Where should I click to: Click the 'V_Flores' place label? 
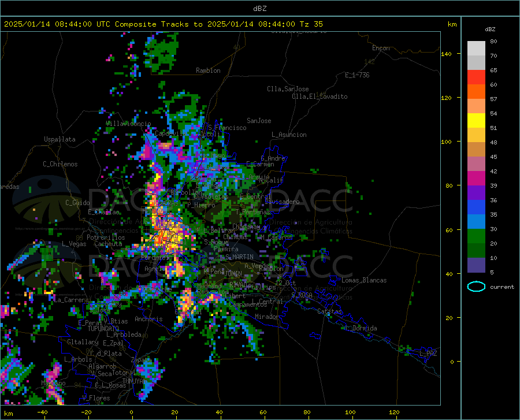96,398
